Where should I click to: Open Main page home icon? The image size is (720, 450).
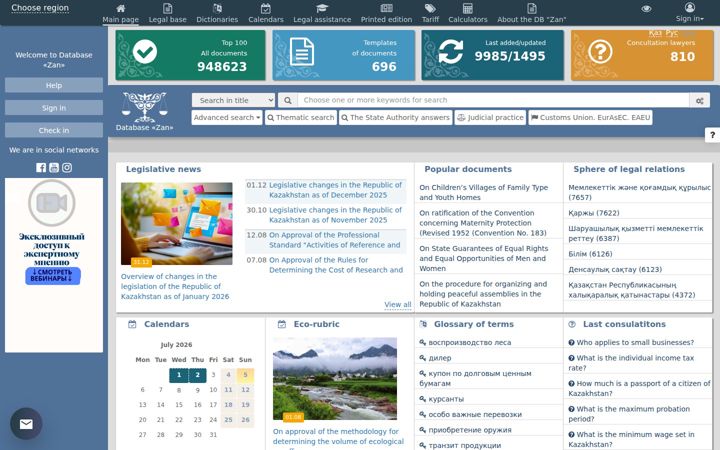point(120,8)
